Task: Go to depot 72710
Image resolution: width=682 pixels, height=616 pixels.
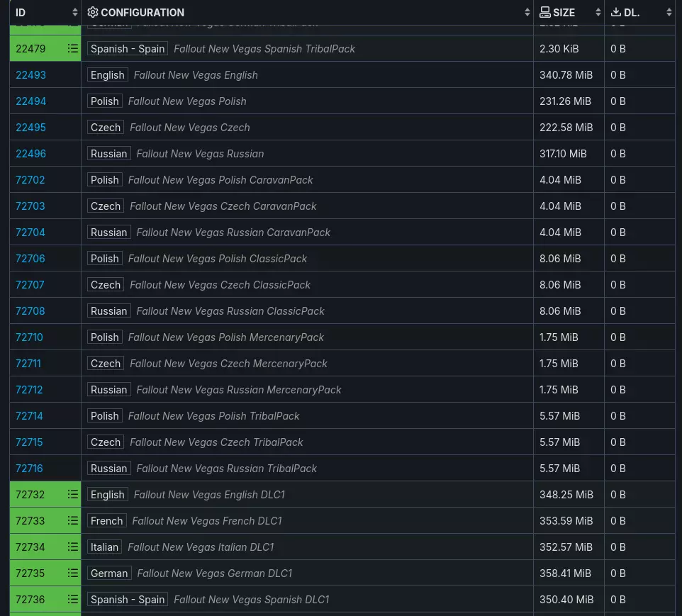Action: point(29,337)
